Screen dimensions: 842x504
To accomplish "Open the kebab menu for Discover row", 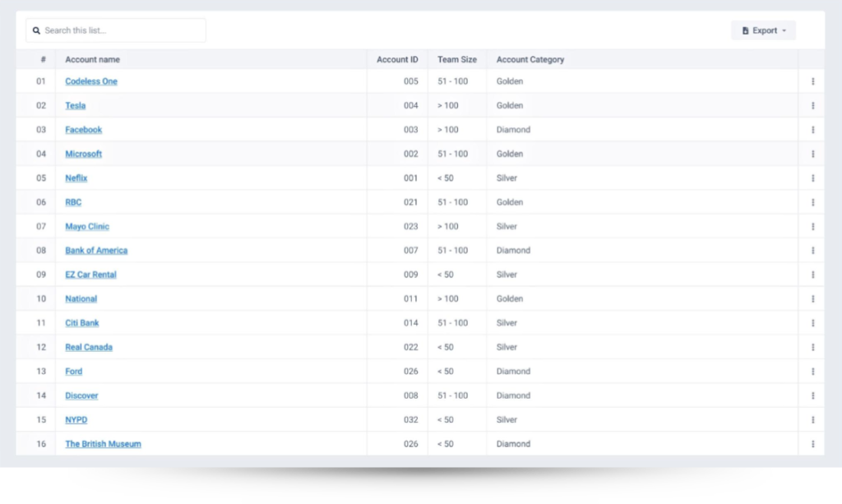I will 812,395.
